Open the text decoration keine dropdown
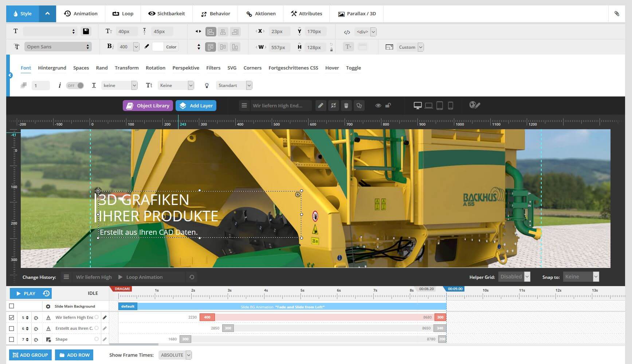The width and height of the screenshot is (632, 364). click(x=119, y=85)
